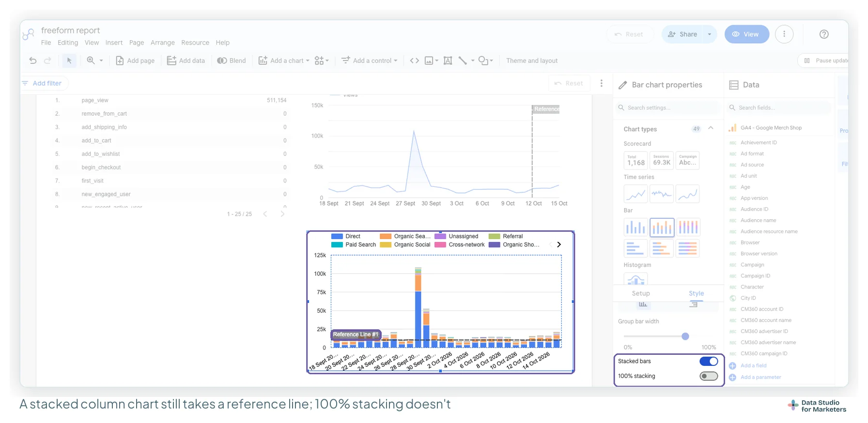Image resolution: width=868 pixels, height=423 pixels.
Task: Select the 100% stacked column chart type
Action: coord(688,227)
